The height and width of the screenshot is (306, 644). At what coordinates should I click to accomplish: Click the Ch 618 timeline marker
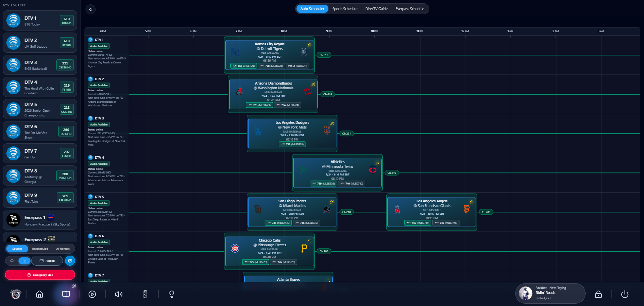pyautogui.click(x=327, y=94)
